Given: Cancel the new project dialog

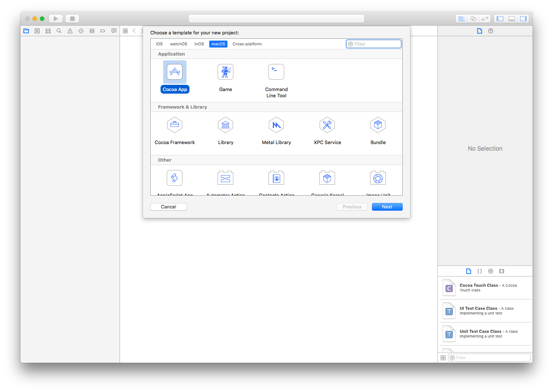Looking at the screenshot, I should click(x=168, y=207).
